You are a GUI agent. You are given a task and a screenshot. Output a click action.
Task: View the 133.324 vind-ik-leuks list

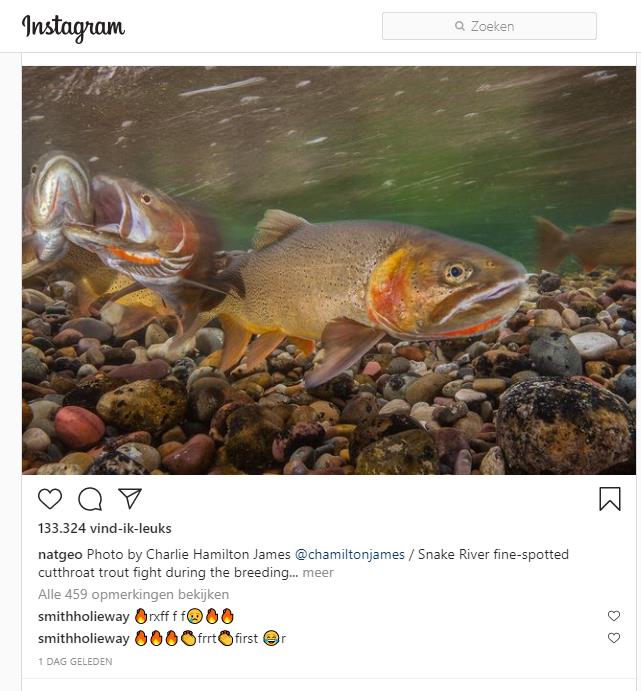click(x=105, y=528)
